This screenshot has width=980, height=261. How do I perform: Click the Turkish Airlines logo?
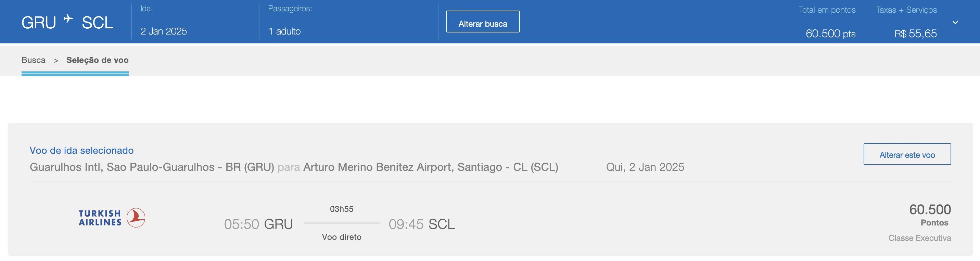(112, 218)
